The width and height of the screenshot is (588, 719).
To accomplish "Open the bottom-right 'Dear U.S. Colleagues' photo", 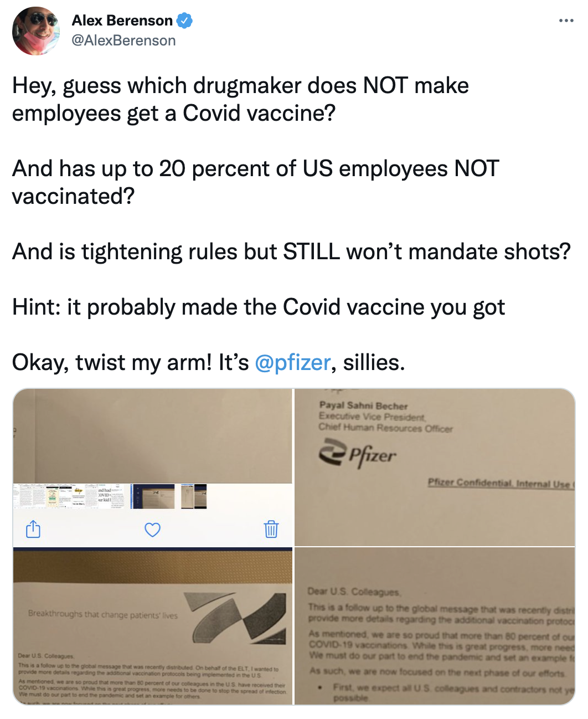I will [435, 626].
